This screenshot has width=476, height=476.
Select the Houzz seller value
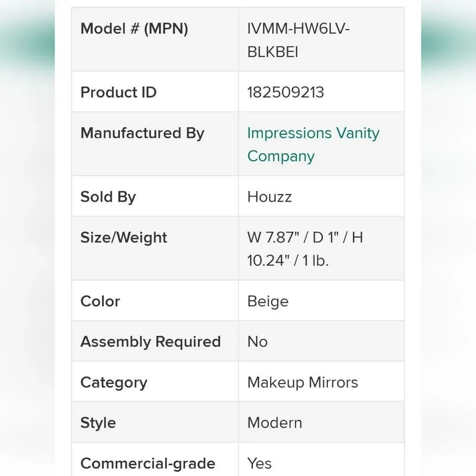tap(269, 197)
